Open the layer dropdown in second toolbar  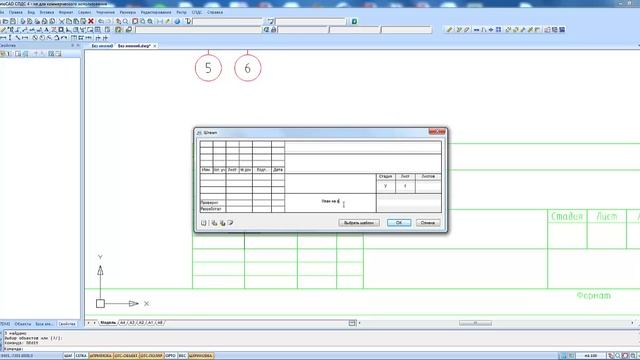(198, 29)
